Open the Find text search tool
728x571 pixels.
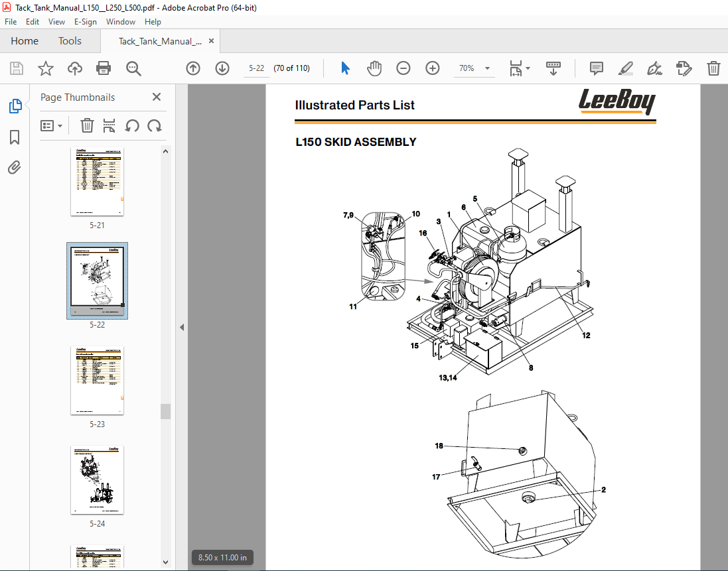click(133, 69)
